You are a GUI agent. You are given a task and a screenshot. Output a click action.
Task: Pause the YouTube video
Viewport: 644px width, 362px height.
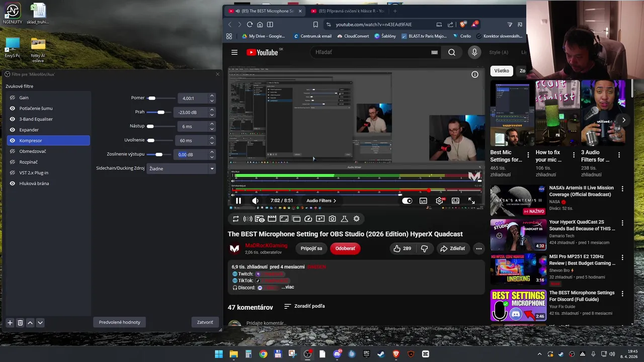(x=238, y=201)
